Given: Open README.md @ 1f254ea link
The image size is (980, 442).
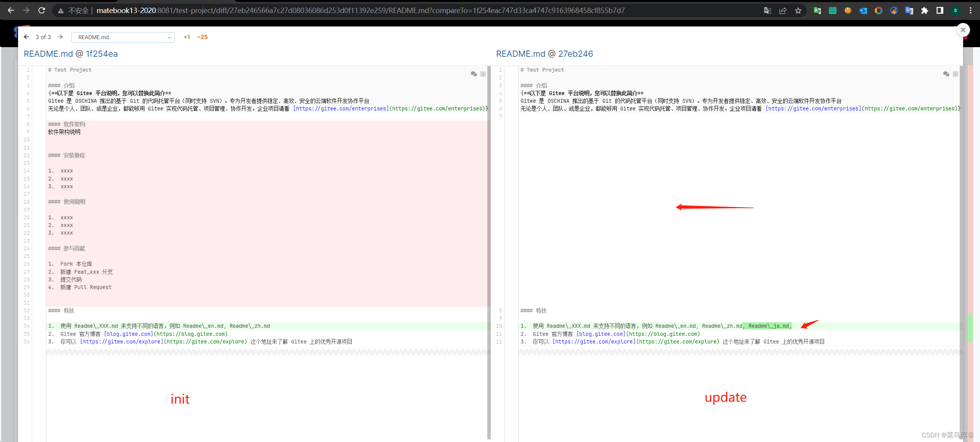Looking at the screenshot, I should point(70,54).
